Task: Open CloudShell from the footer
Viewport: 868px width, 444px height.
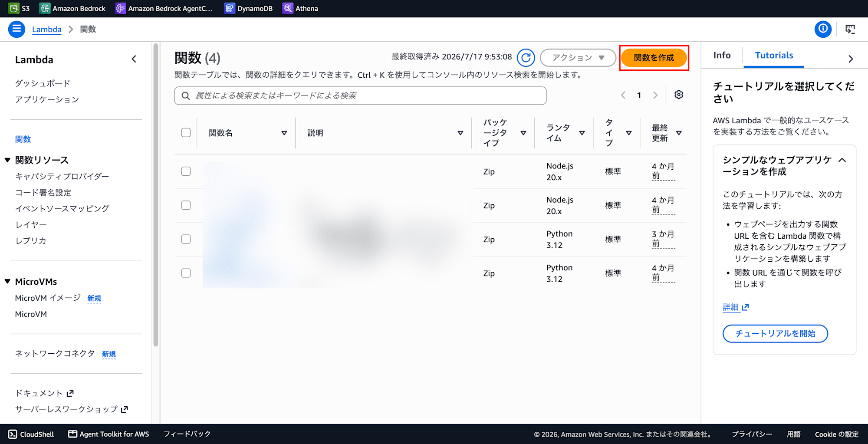Action: pos(31,434)
